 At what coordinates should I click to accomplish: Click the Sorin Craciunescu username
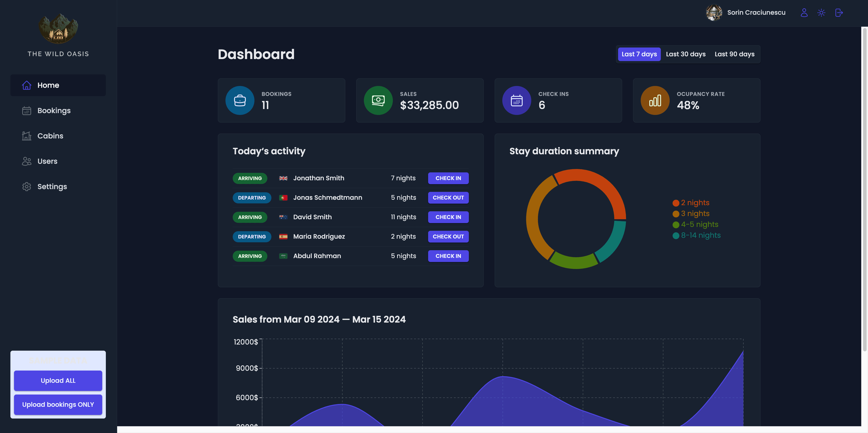(756, 12)
